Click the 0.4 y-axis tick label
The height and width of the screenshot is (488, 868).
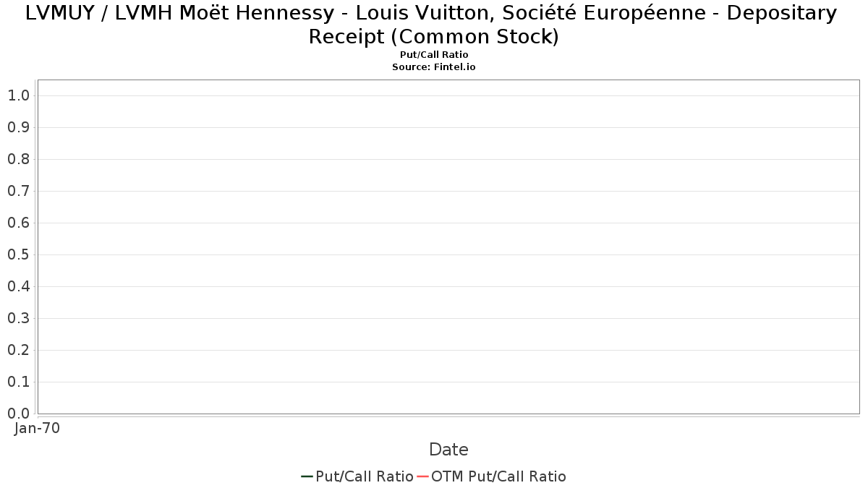[x=18, y=286]
